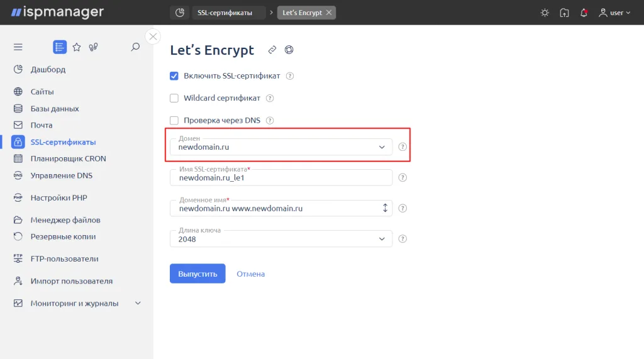Screen dimensions: 644x359
Task: Collapse sidebar with hamburger menu icon
Action: coord(18,47)
